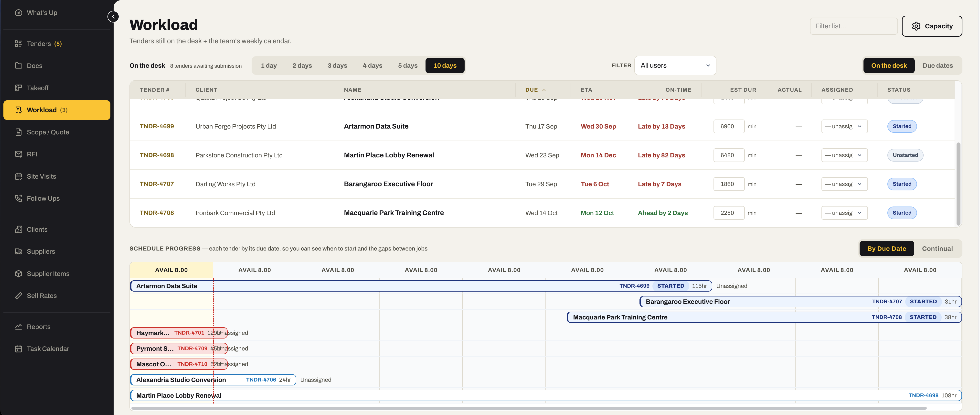Select the 4 days range tab
Image resolution: width=980 pixels, height=415 pixels.
point(373,66)
